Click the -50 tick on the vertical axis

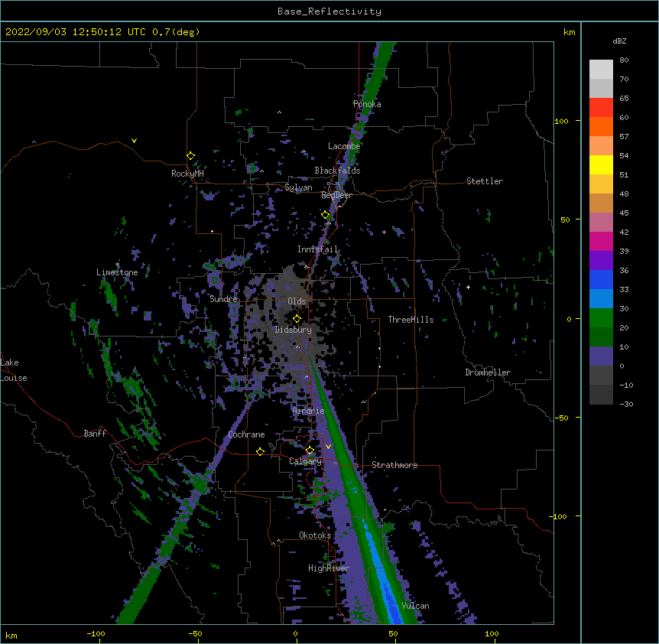tap(561, 418)
